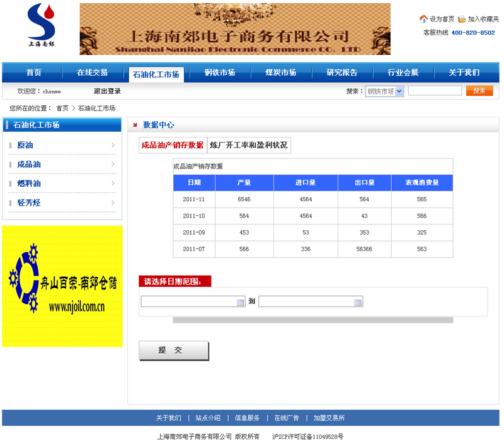Click the favorites folder icon
The image size is (504, 444).
[x=462, y=20]
